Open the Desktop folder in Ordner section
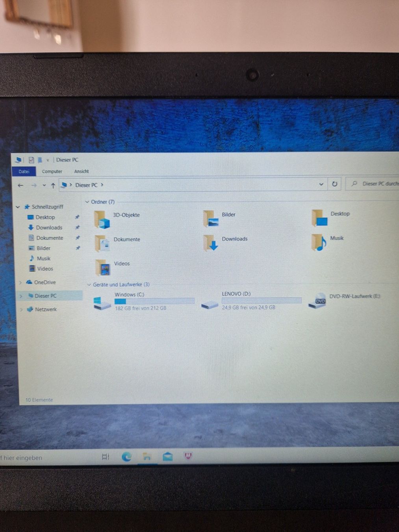Viewport: 399px width, 532px height. click(330, 218)
